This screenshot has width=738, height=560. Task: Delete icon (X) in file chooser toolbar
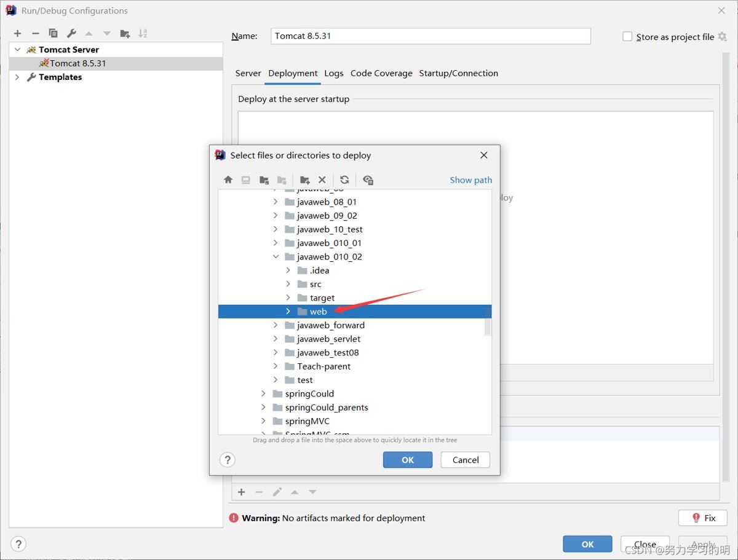pos(322,179)
